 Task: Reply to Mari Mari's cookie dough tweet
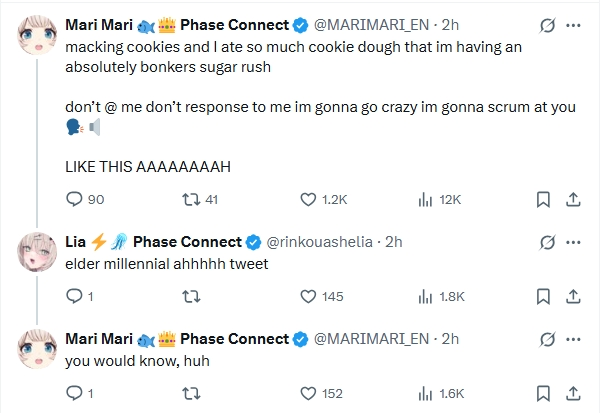73,199
